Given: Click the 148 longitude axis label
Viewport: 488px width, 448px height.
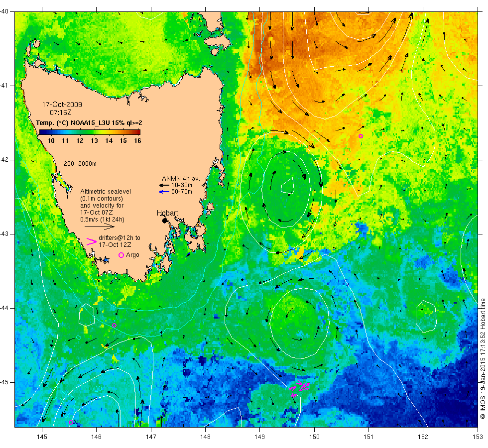Looking at the screenshot, I should point(205,437).
